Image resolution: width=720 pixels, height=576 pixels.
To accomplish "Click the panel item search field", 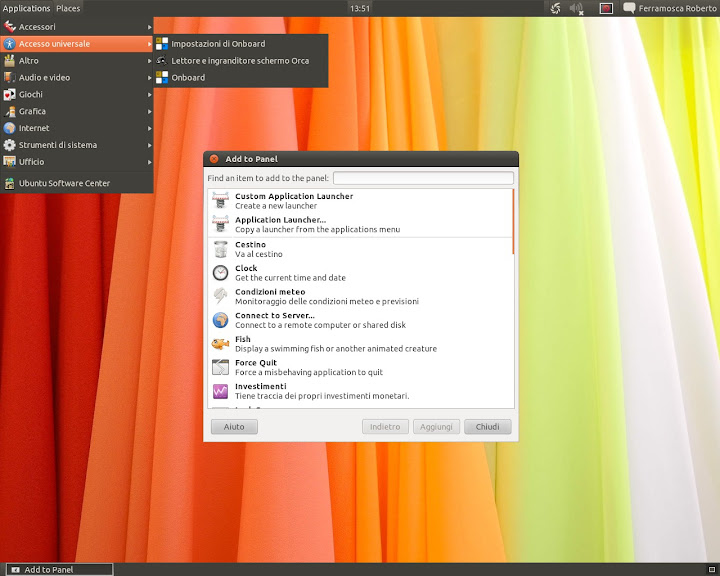I will [x=422, y=178].
